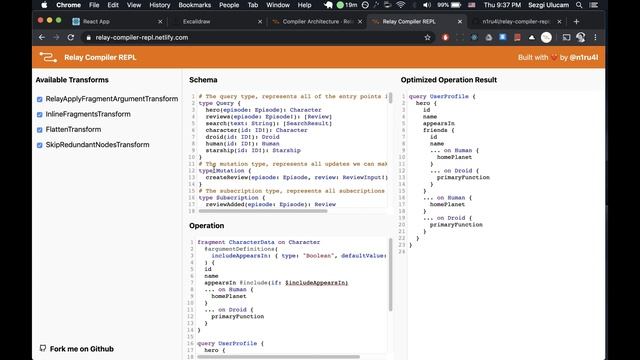Click the Operation editor horizontal scrollbar
640x360 pixels.
pos(278,357)
